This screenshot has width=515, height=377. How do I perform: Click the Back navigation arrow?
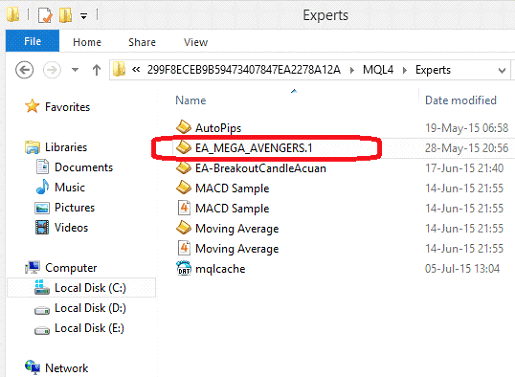(24, 70)
